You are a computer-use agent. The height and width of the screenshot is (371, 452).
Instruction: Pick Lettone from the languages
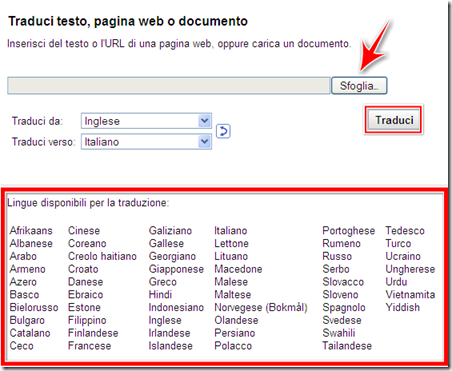[231, 243]
